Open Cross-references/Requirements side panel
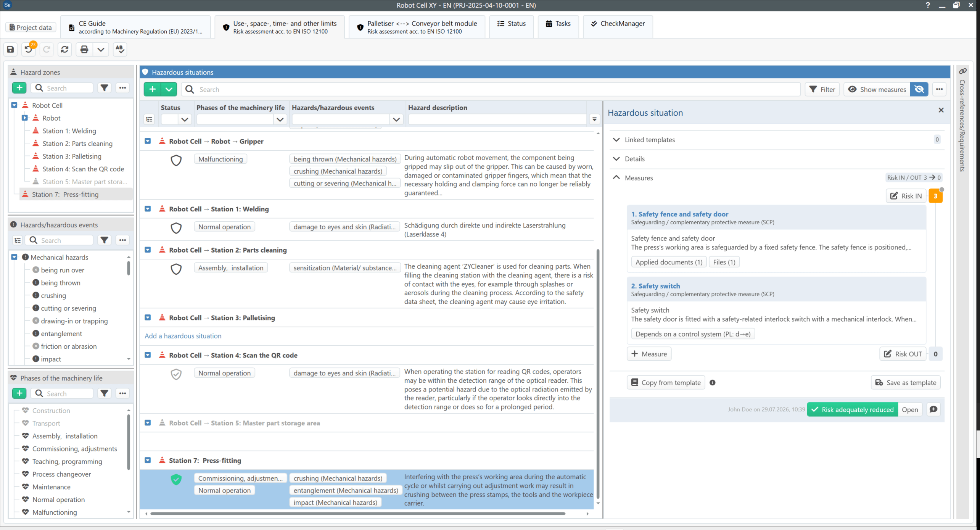 963,120
